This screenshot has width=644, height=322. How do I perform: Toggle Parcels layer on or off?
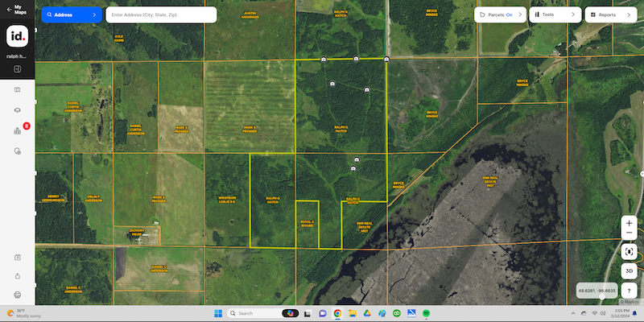point(499,14)
